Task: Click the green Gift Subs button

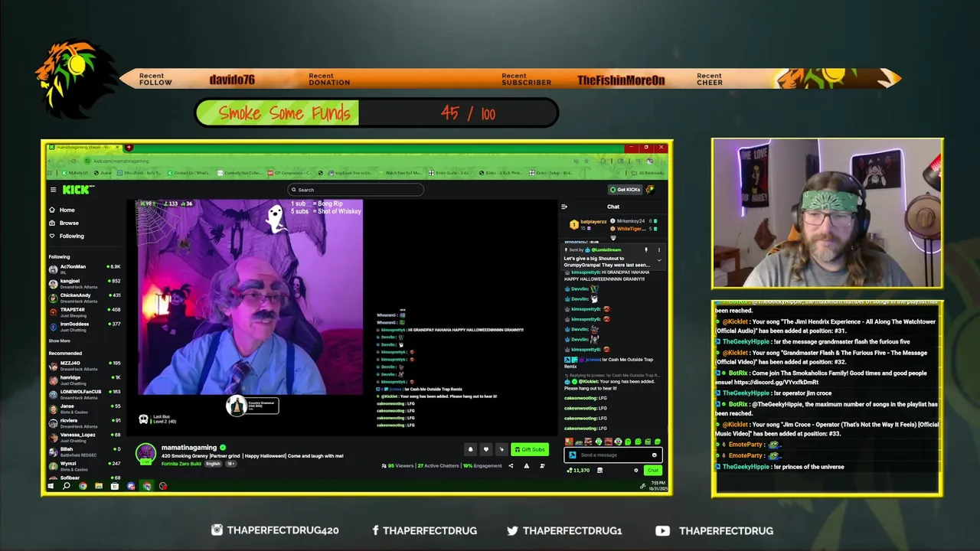Action: [x=530, y=449]
